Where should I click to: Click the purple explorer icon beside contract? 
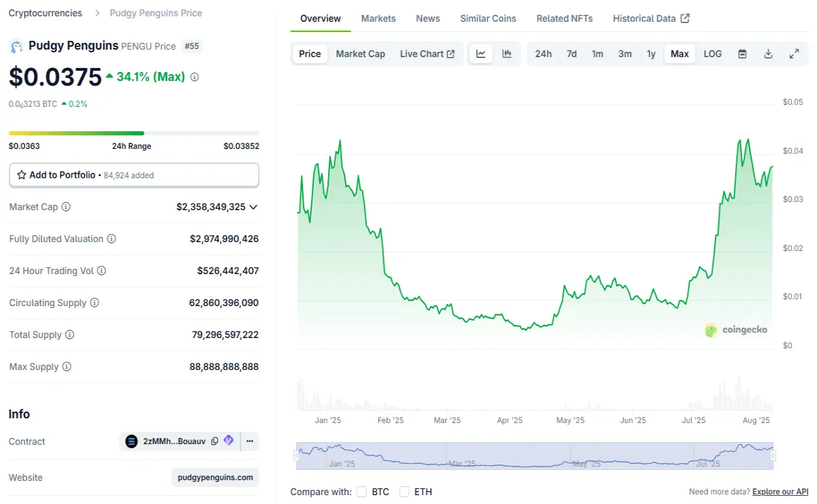pyautogui.click(x=229, y=441)
